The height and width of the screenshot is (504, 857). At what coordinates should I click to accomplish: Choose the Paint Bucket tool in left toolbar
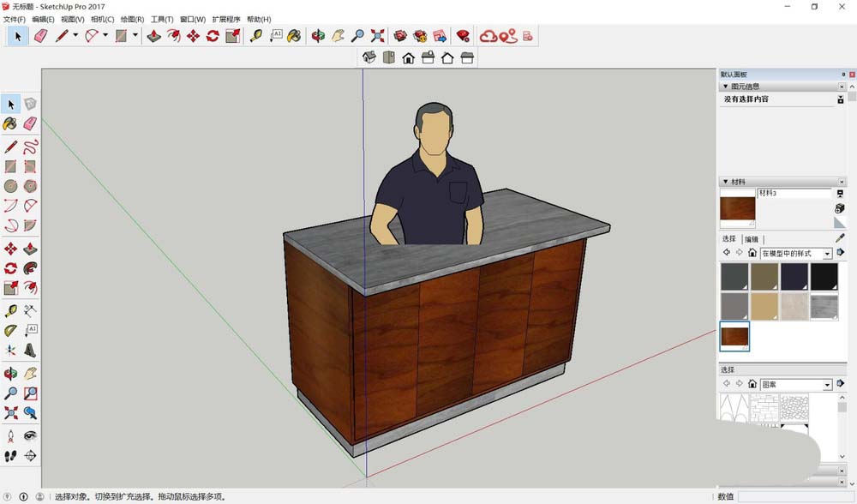10,124
